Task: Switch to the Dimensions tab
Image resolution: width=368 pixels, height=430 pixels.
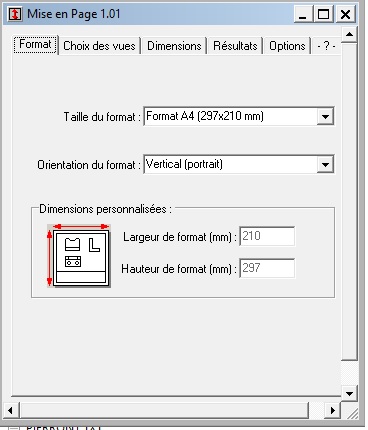Action: (174, 46)
